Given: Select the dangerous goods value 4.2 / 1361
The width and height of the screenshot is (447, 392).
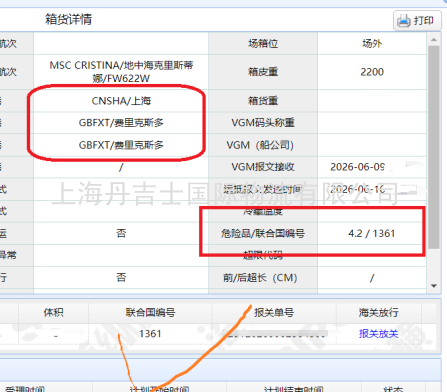Looking at the screenshot, I should click(372, 233).
